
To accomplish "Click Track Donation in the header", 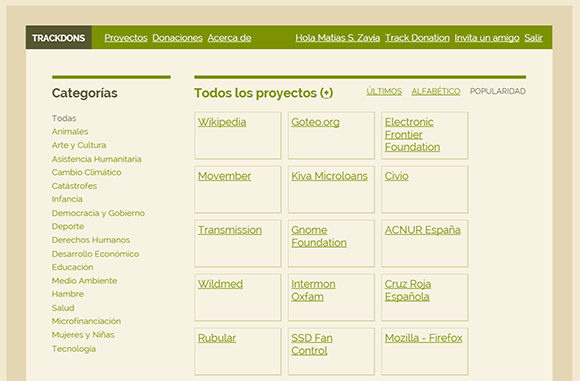I will click(417, 38).
